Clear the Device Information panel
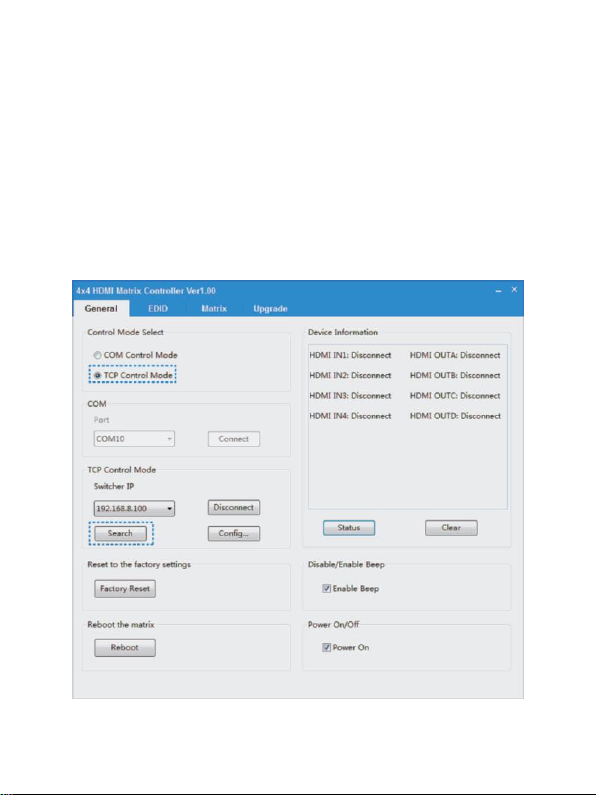Viewport: 596px width, 795px height. pos(451,528)
